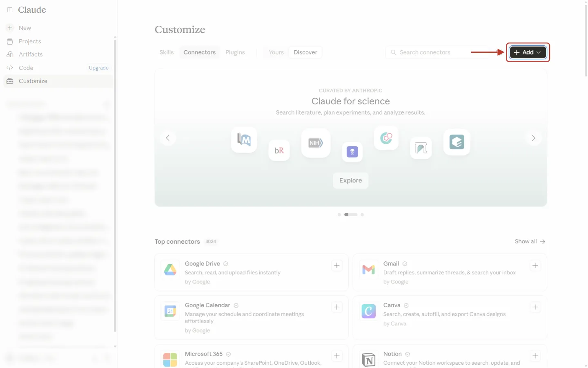Switch to the Plugins tab

point(235,52)
